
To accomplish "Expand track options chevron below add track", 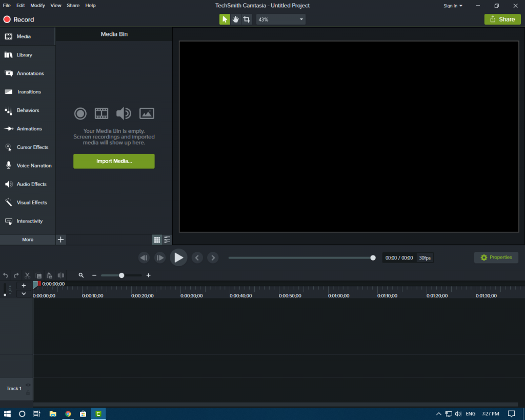I will 24,294.
